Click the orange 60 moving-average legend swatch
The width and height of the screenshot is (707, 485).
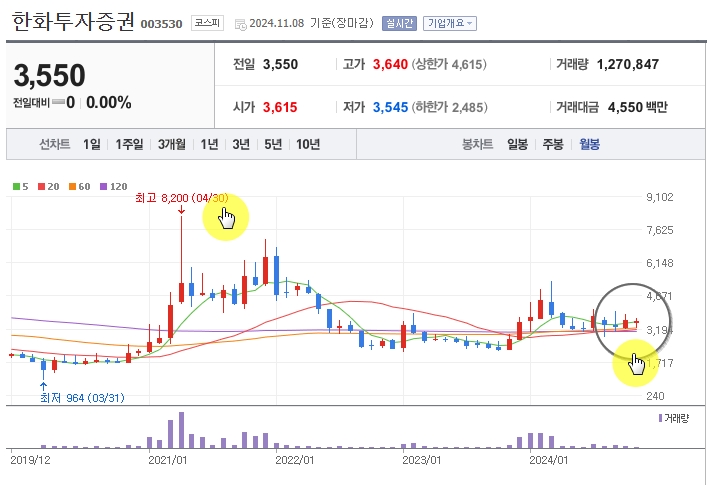tap(72, 187)
